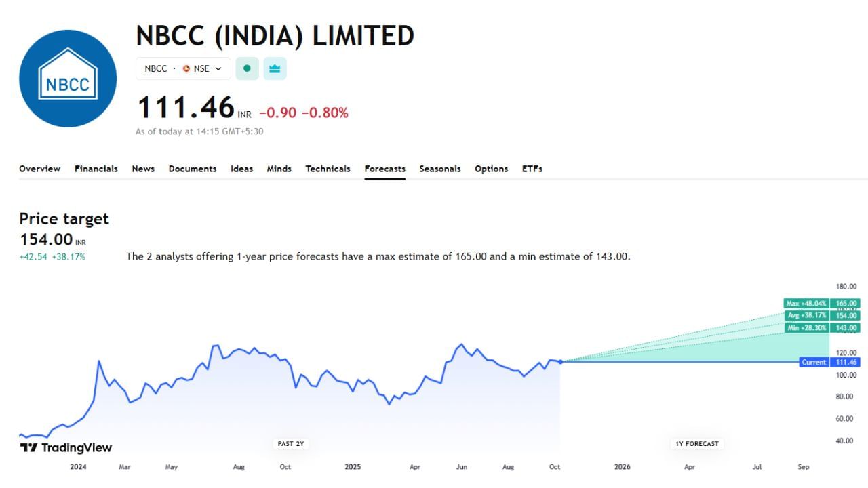The image size is (868, 488).
Task: Click the 2026 label on the timeline axis
Action: [621, 467]
